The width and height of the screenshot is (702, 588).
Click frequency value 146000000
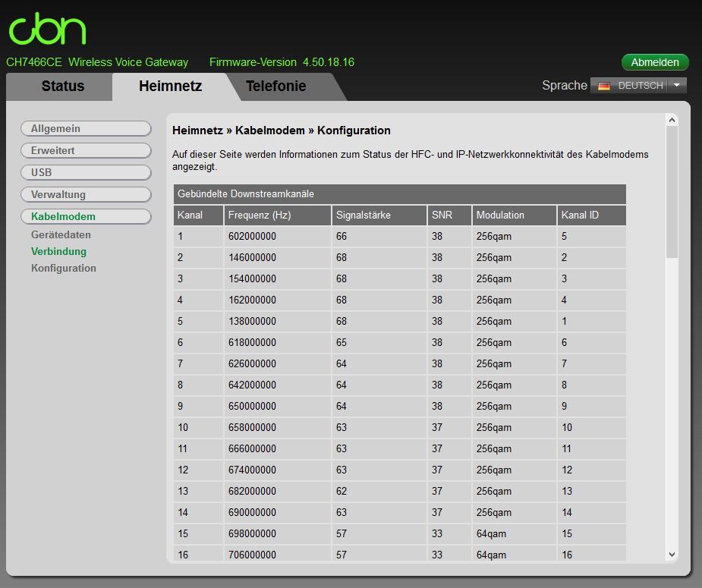click(x=252, y=258)
